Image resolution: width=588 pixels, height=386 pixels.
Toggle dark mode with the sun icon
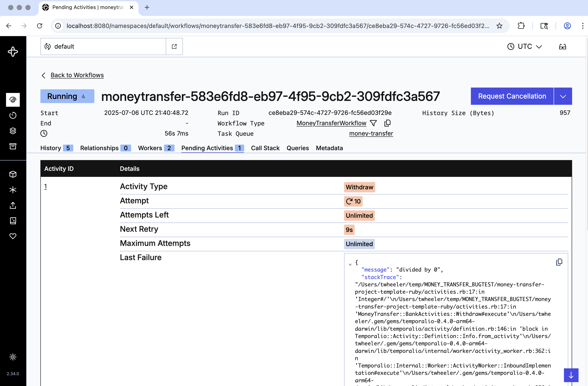pyautogui.click(x=13, y=357)
